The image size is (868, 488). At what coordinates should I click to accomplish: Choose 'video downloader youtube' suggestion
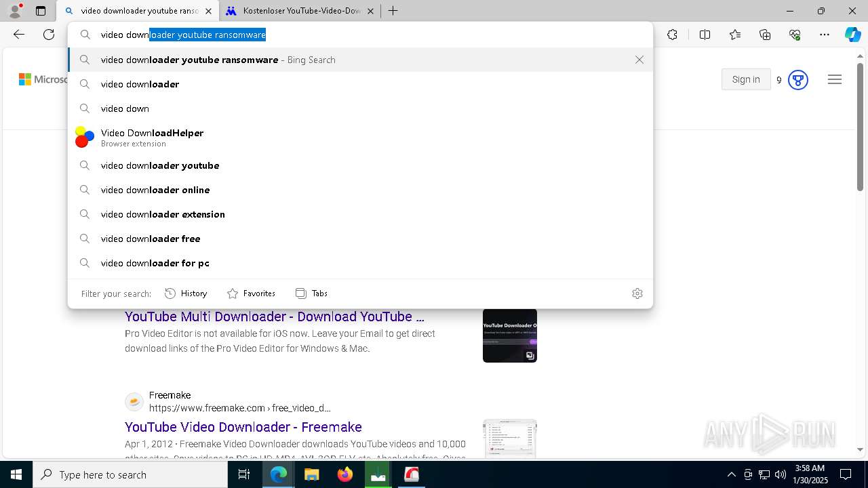click(360, 165)
